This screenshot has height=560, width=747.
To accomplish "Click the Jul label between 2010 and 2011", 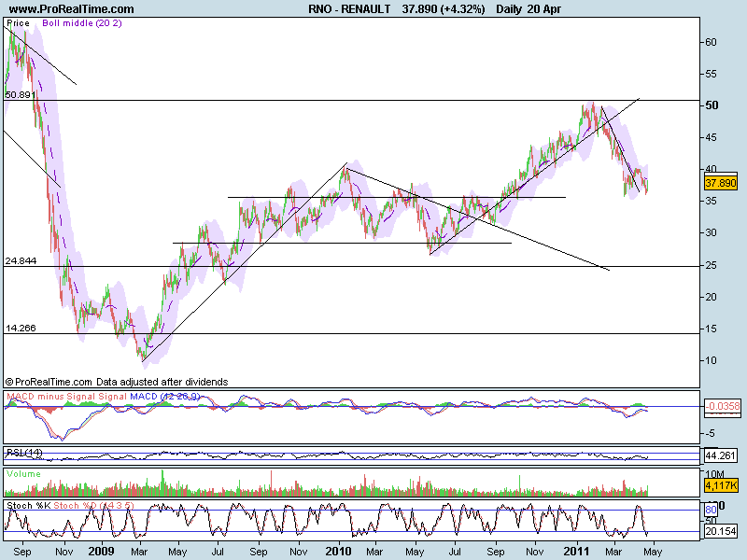I will (x=455, y=552).
